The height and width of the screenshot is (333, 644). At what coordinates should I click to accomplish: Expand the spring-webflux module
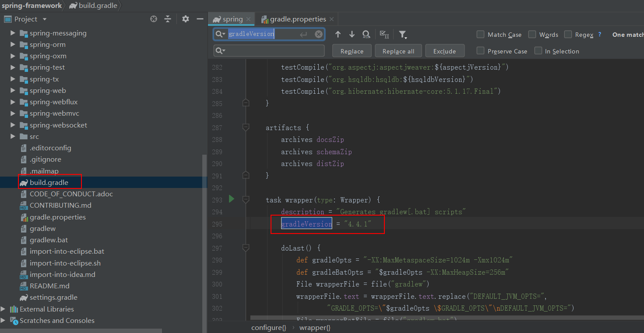13,102
